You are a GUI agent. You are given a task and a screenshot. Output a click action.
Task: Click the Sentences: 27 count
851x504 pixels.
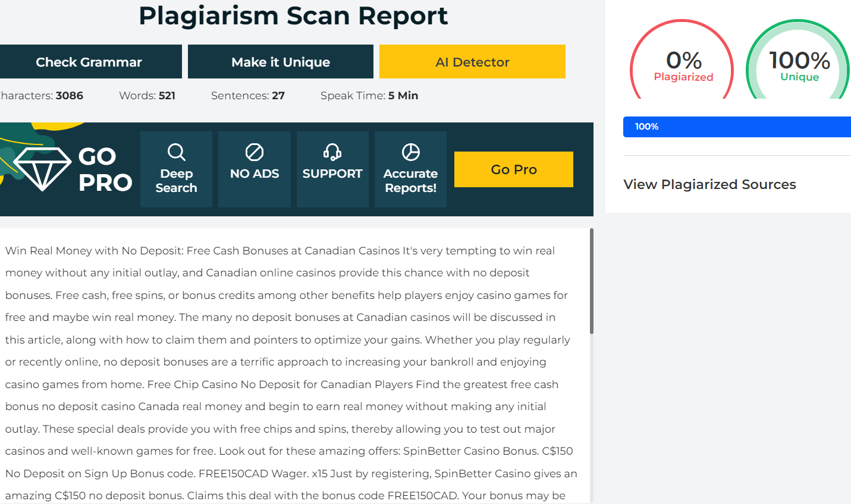(x=248, y=96)
